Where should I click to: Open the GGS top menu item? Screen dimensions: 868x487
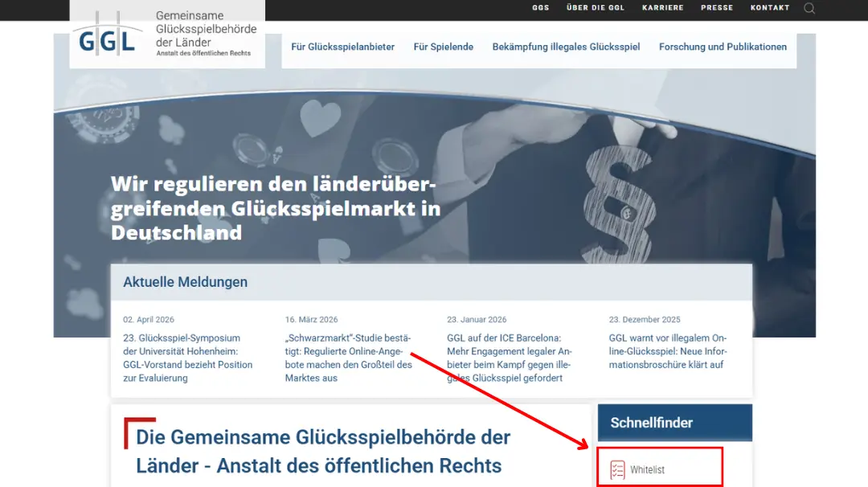tap(540, 8)
